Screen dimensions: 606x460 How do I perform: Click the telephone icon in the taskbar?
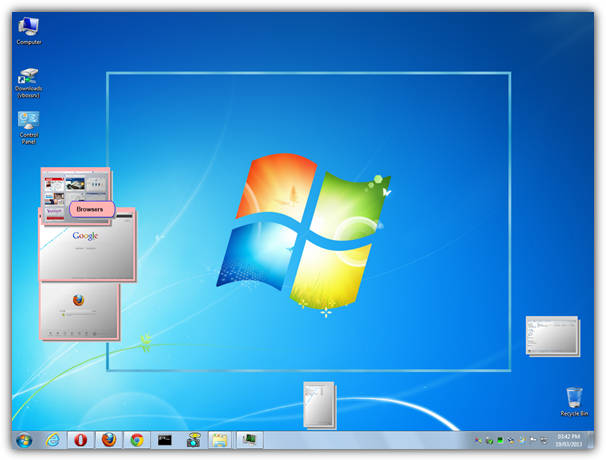click(193, 439)
